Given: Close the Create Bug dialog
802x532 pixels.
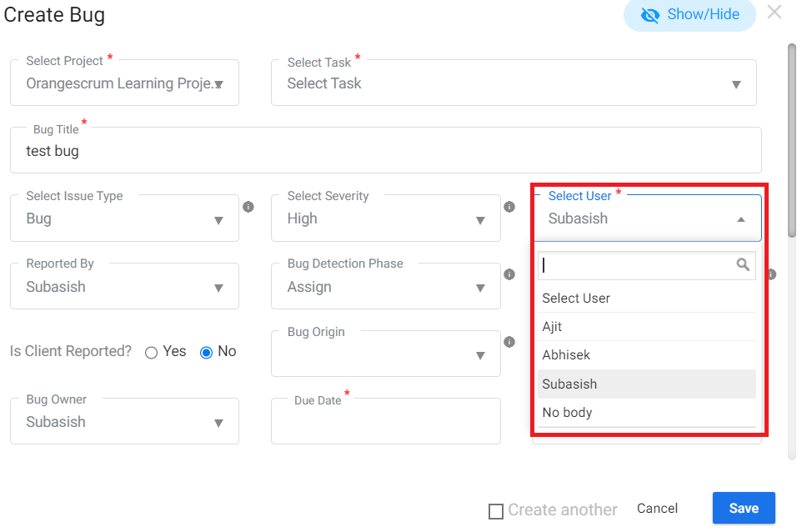Looking at the screenshot, I should (774, 12).
